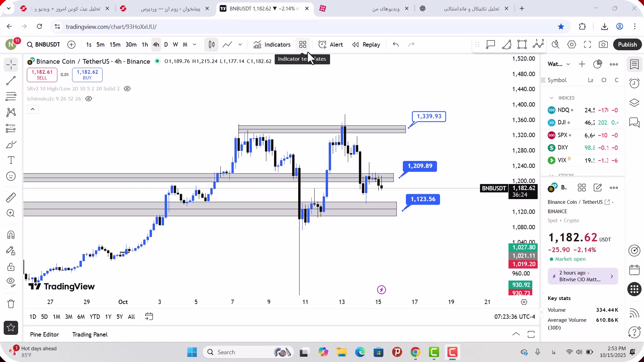Open the Fibonacci retracement tools
Screen dimensions: 644x362
coord(11,97)
